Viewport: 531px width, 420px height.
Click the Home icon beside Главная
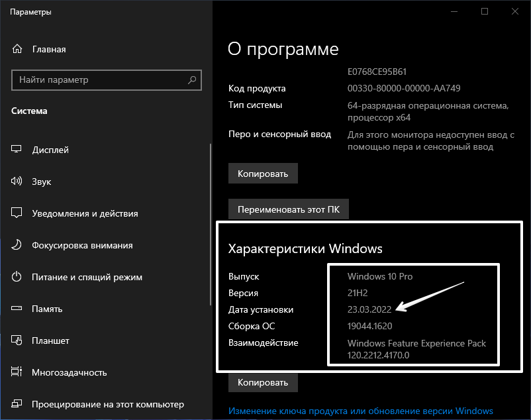pos(18,50)
